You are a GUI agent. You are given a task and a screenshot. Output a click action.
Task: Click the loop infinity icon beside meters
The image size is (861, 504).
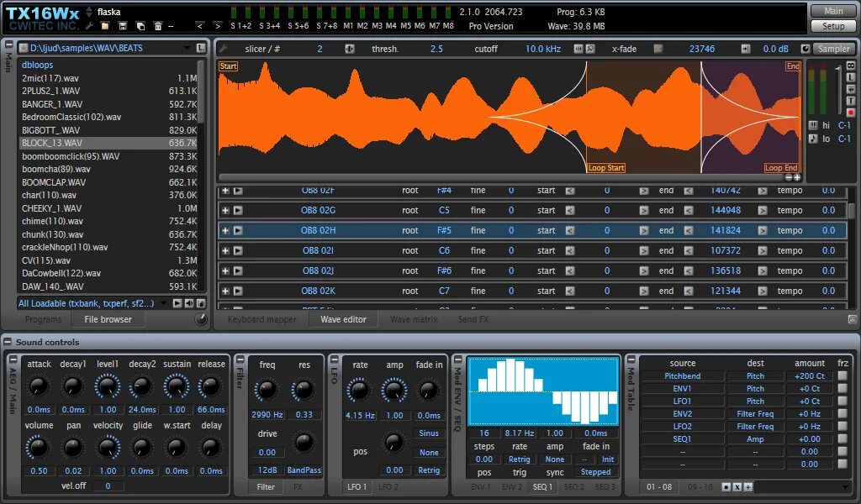[851, 66]
